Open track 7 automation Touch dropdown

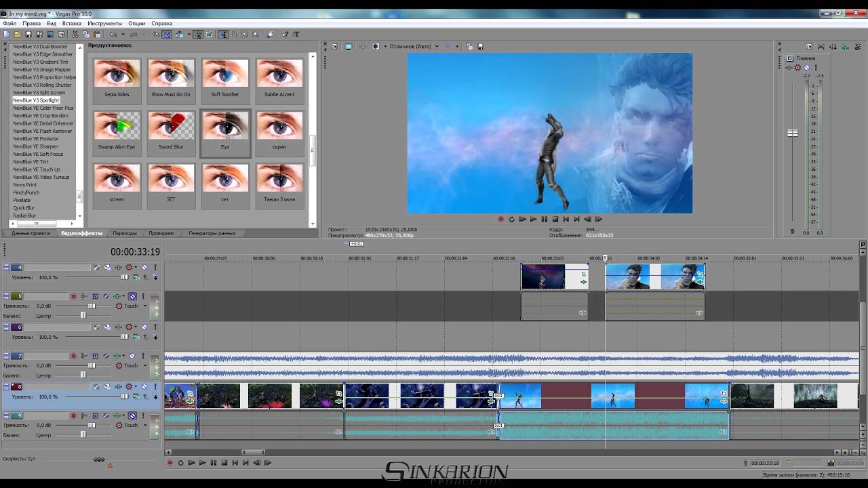click(x=145, y=365)
